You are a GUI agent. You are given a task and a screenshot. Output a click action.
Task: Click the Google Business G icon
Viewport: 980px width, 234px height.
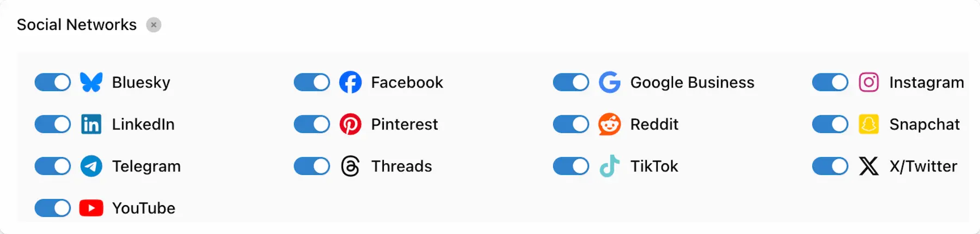coord(609,82)
